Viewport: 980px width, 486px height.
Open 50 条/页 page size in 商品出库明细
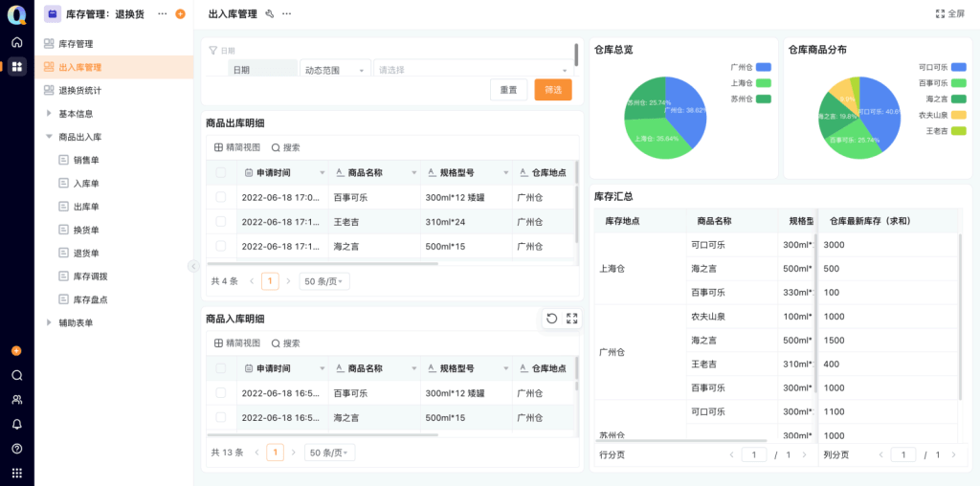click(x=324, y=281)
